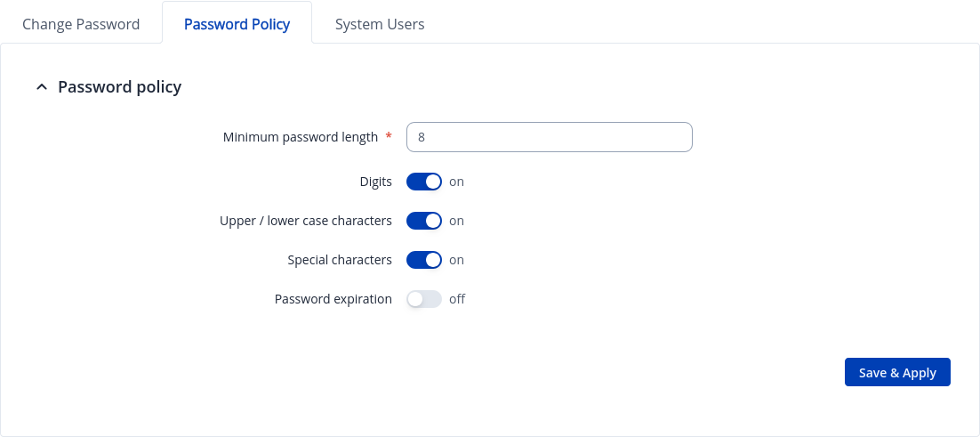The width and height of the screenshot is (980, 437).
Task: Open the Change Password tab
Action: [81, 24]
